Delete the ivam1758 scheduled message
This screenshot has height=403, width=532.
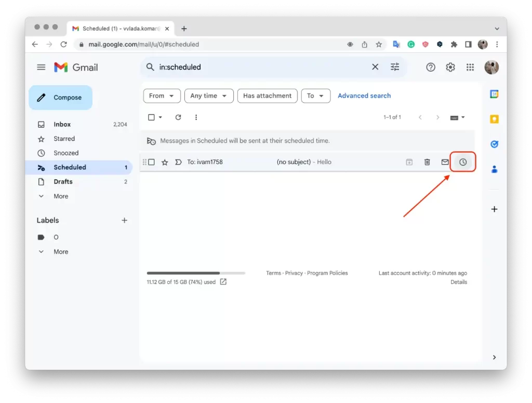tap(427, 162)
